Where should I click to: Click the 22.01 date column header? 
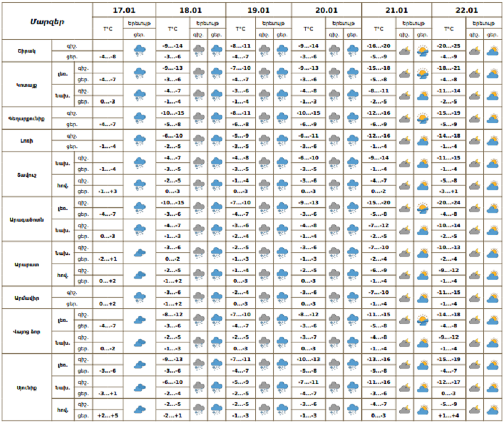[x=467, y=10]
